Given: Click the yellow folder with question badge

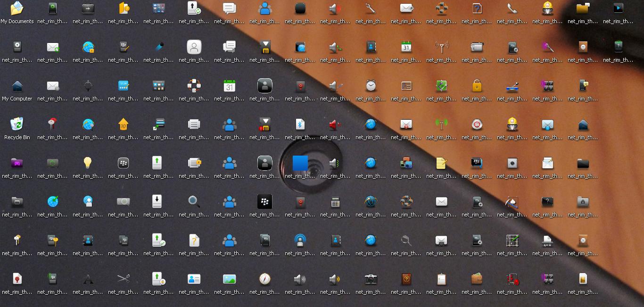Looking at the screenshot, I should [123, 8].
